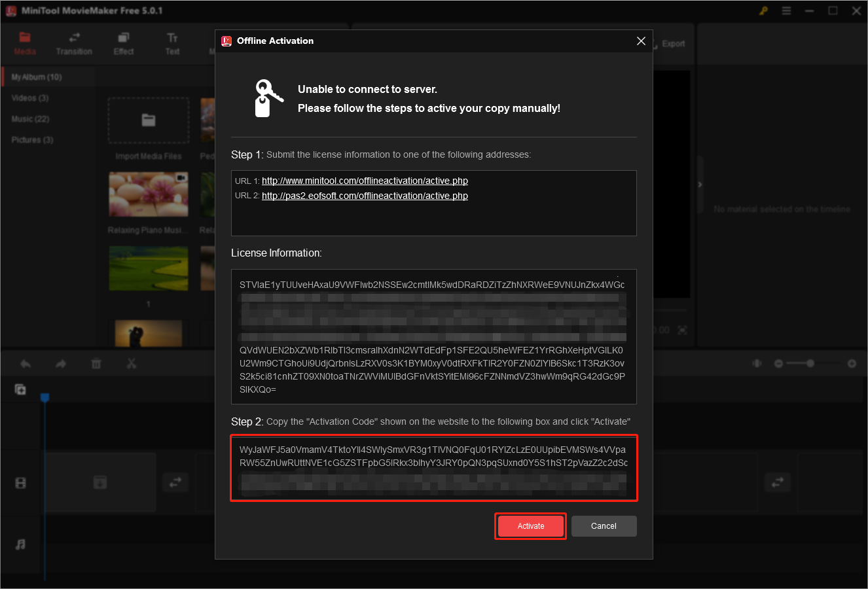
Task: Click the "License Information:" label
Action: coord(276,253)
